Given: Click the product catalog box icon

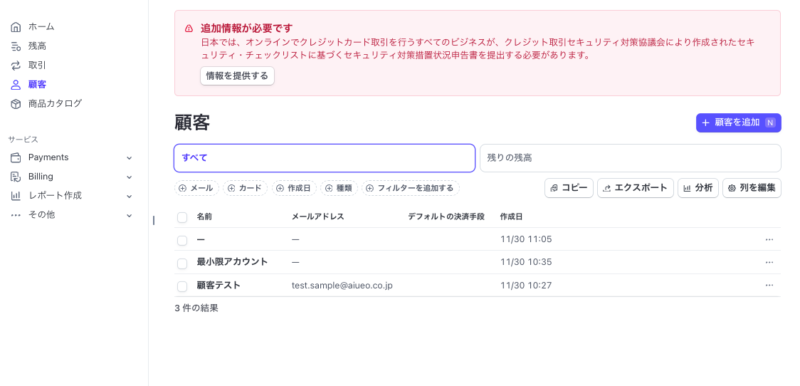Looking at the screenshot, I should 16,104.
